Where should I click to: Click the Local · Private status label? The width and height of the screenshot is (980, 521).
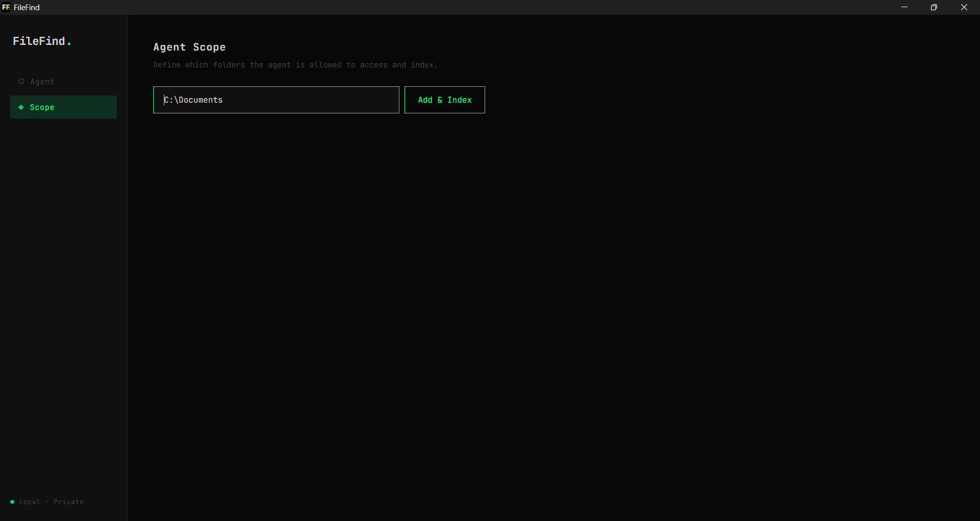(x=50, y=502)
